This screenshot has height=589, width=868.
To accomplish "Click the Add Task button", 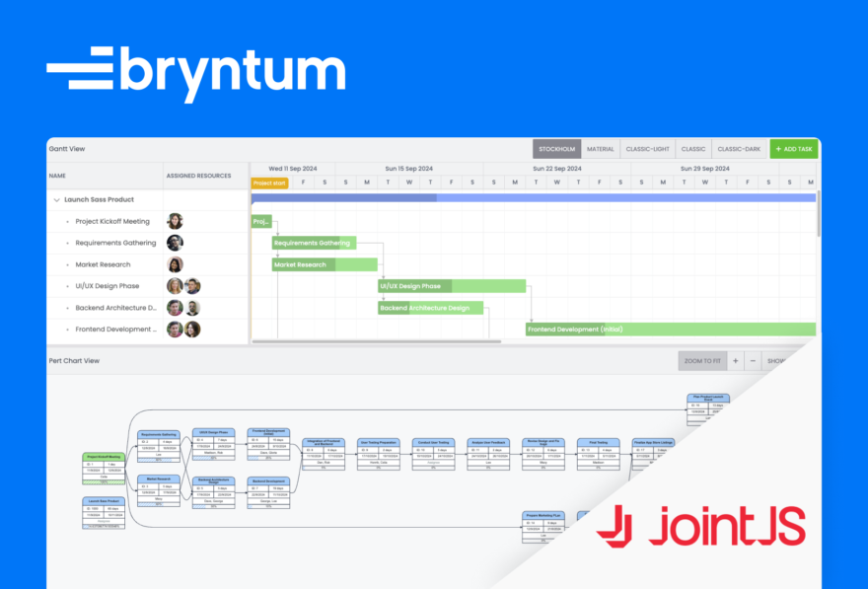I will coord(794,149).
